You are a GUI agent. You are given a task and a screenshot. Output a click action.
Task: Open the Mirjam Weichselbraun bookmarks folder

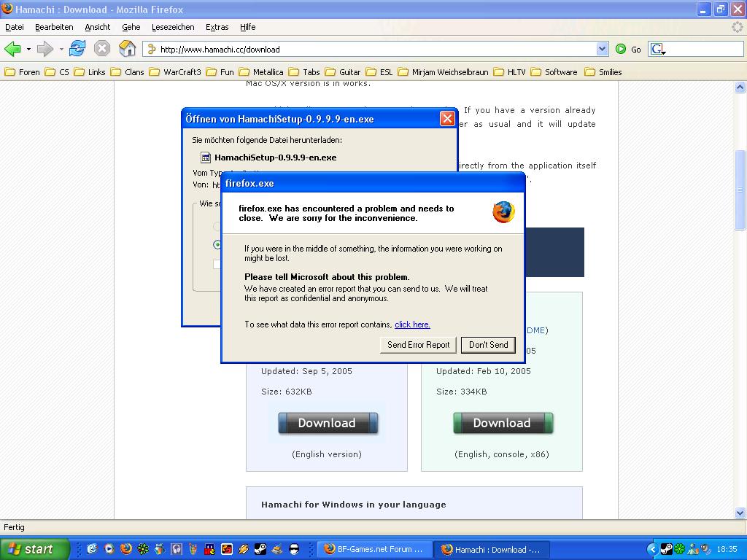pyautogui.click(x=444, y=72)
